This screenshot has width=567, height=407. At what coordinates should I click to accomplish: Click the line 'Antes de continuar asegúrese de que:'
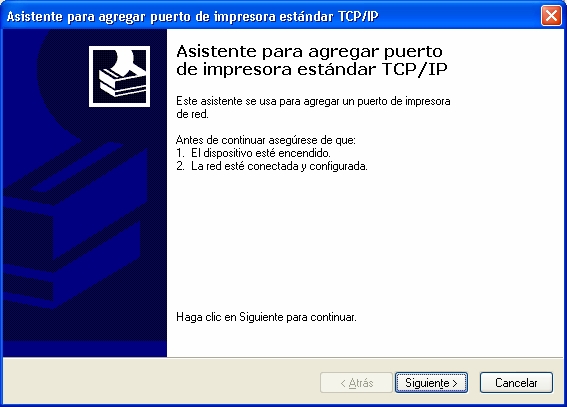click(x=266, y=140)
